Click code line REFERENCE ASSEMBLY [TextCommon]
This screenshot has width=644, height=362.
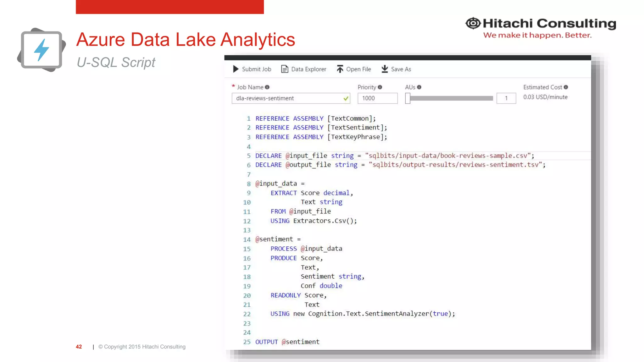[x=315, y=118]
